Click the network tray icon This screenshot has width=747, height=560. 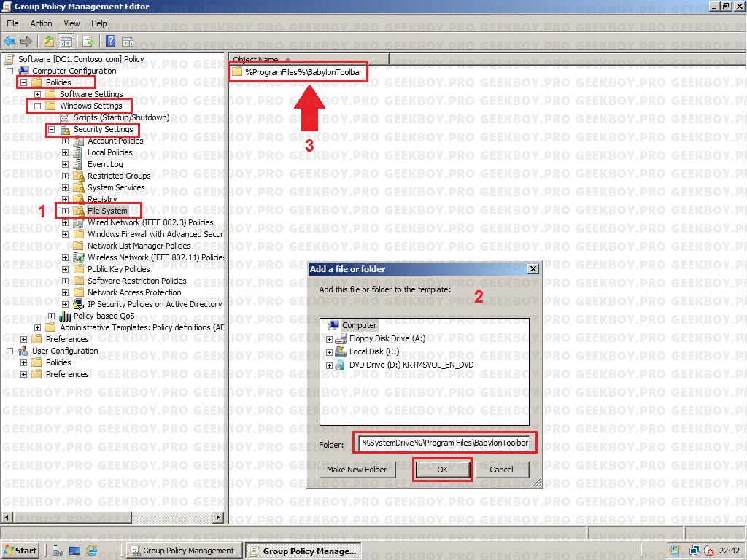(694, 551)
